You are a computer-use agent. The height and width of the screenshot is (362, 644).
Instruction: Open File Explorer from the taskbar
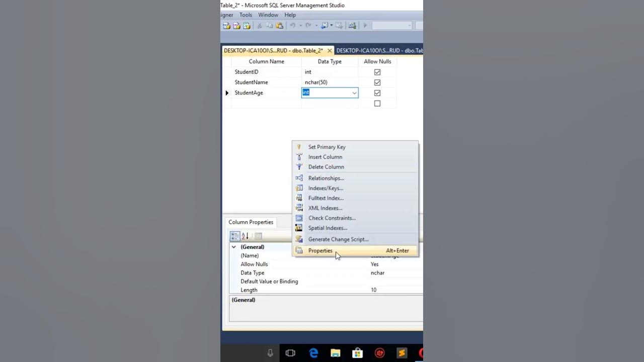click(336, 353)
